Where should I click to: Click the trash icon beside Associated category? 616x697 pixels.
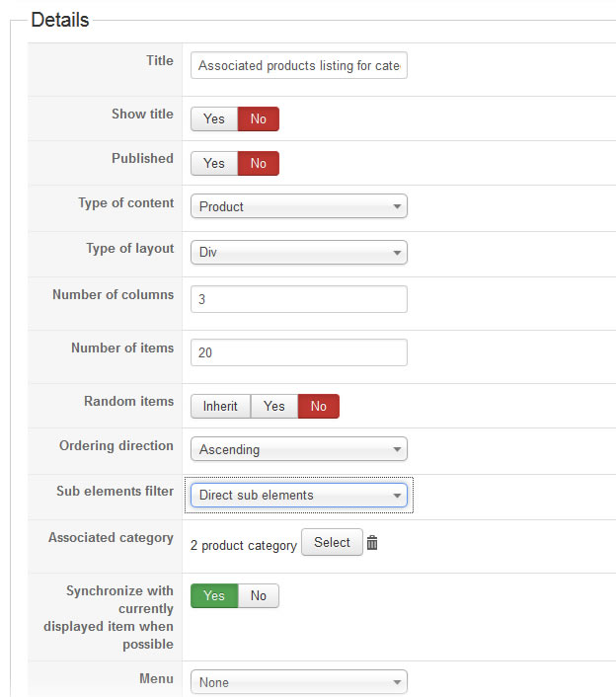tap(372, 543)
